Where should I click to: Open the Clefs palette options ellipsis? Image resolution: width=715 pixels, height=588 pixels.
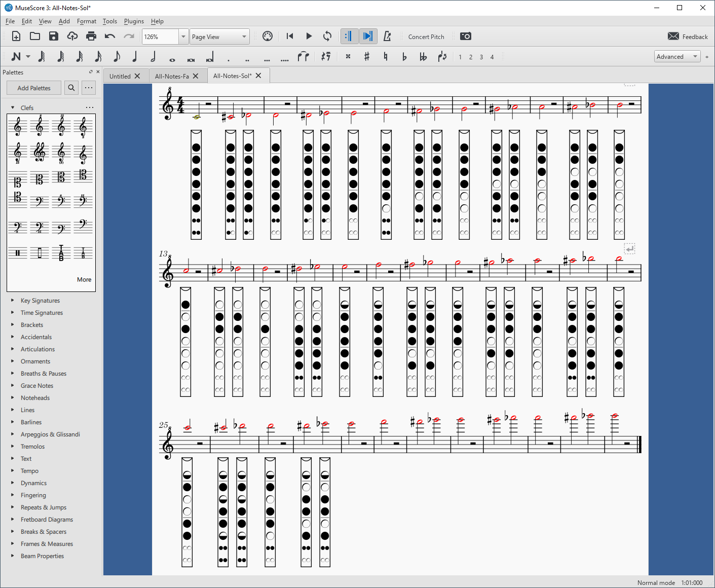coord(90,107)
